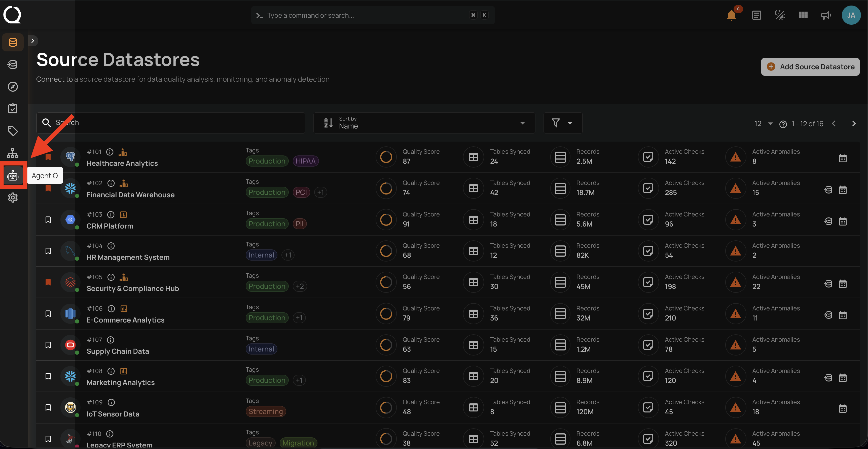Focus the datastore search field
The image size is (868, 449).
[170, 123]
